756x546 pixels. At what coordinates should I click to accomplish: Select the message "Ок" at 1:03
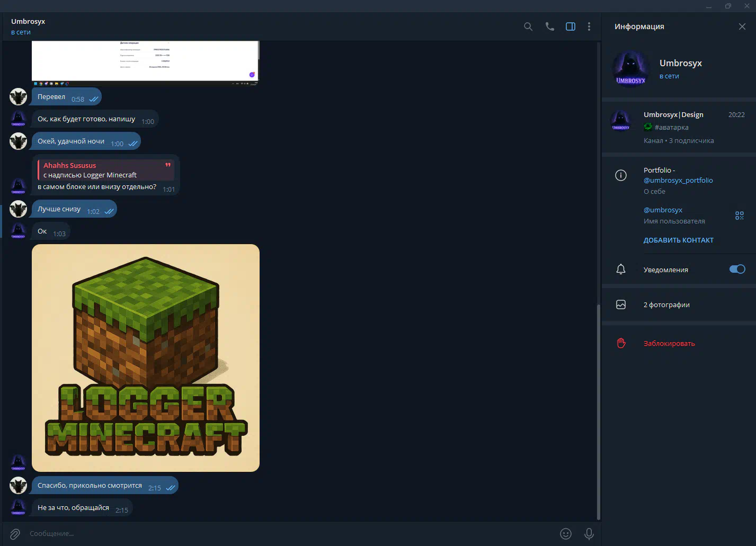[51, 231]
